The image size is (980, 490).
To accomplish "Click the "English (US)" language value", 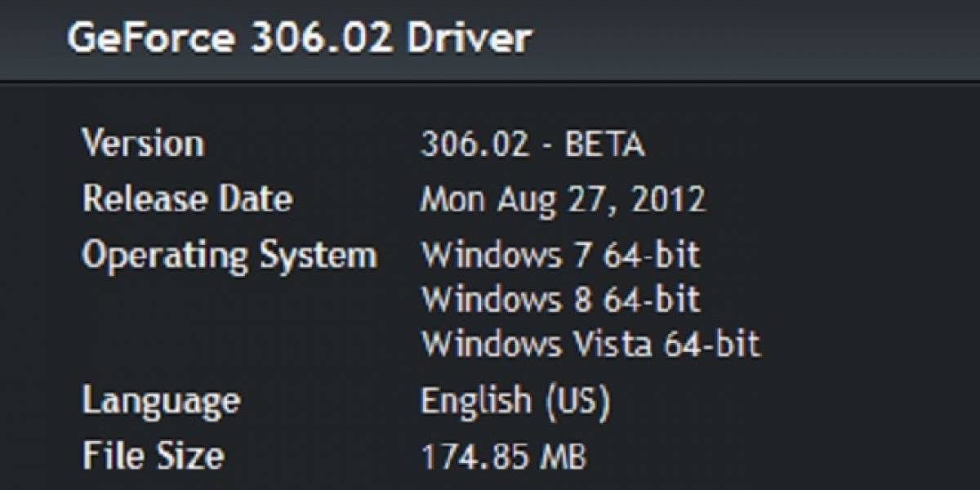I will click(515, 401).
